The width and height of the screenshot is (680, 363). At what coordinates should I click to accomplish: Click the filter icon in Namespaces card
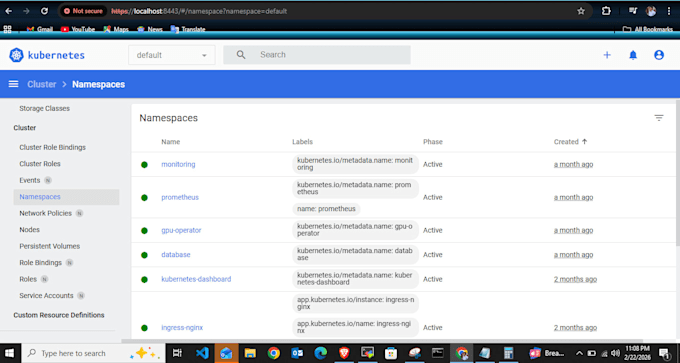click(659, 118)
